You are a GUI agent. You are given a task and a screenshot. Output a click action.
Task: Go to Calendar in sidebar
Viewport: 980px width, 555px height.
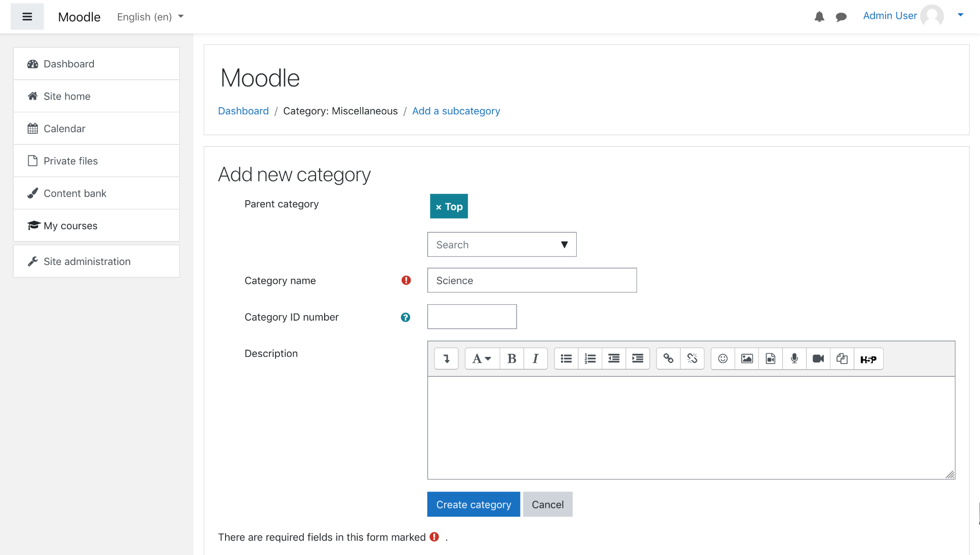click(64, 129)
